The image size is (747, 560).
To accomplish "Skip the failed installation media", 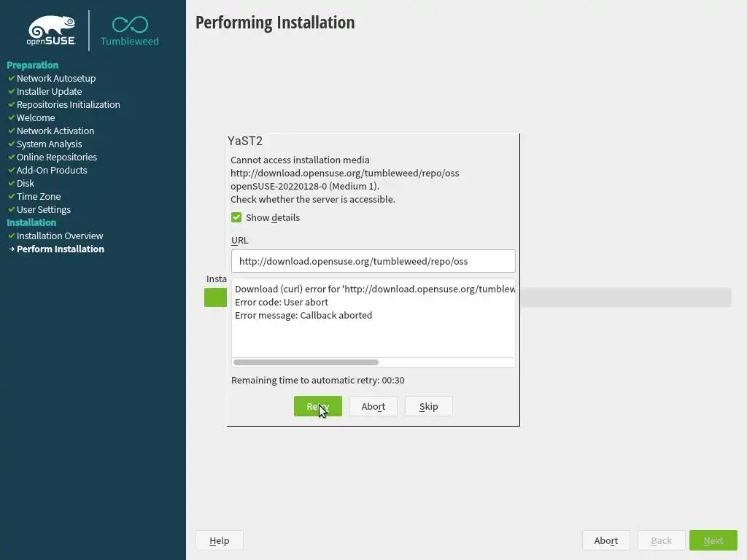I will (428, 406).
